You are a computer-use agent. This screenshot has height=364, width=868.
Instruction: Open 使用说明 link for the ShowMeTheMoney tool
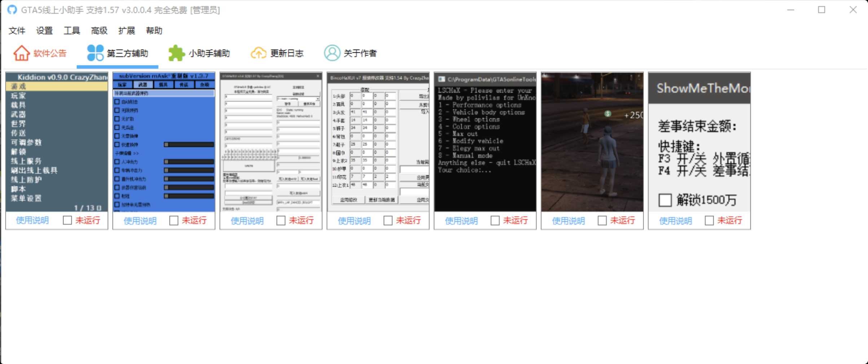point(676,221)
